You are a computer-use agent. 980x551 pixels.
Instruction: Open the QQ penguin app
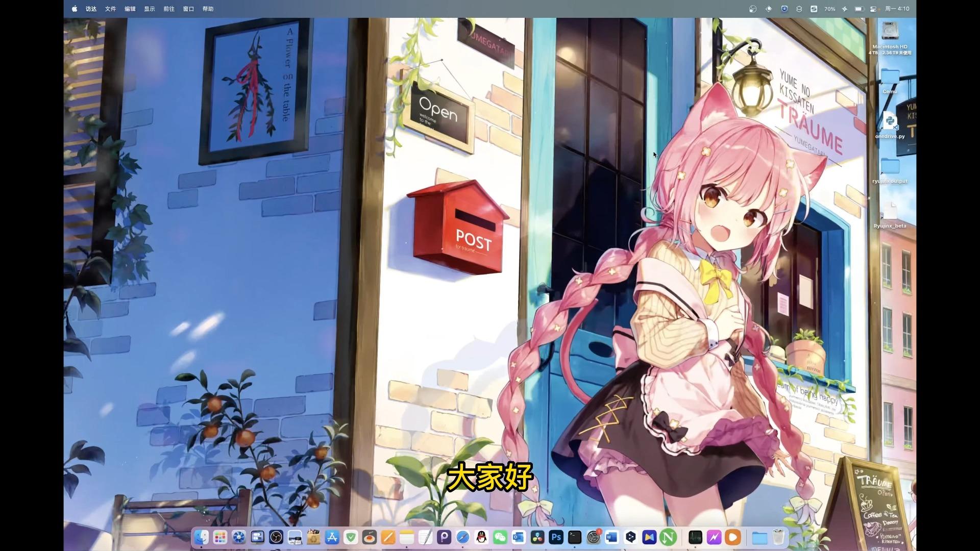(481, 537)
